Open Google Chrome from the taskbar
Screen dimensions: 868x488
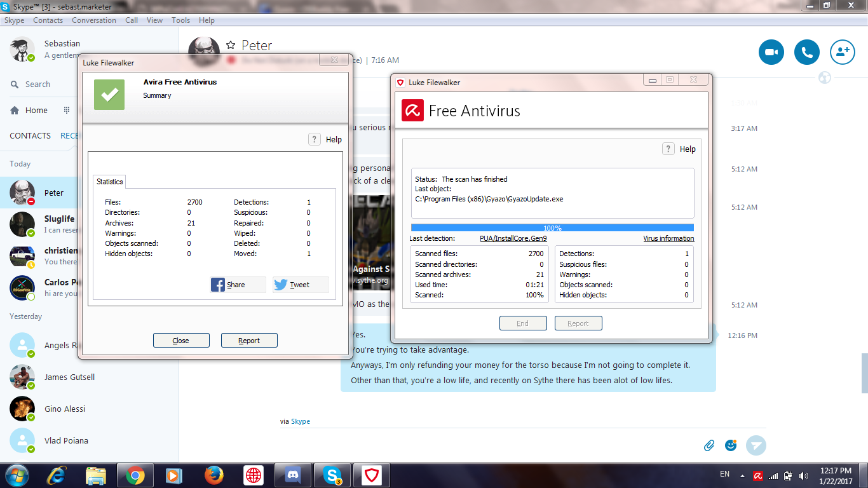pos(134,475)
